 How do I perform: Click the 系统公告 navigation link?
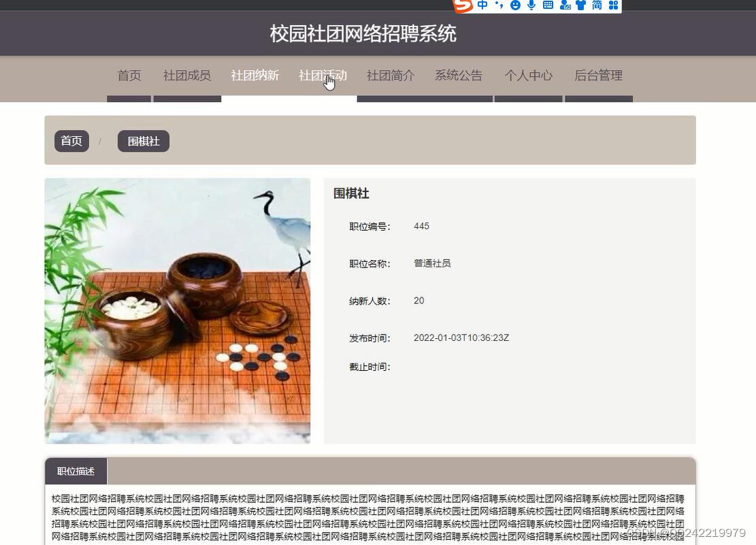(459, 76)
